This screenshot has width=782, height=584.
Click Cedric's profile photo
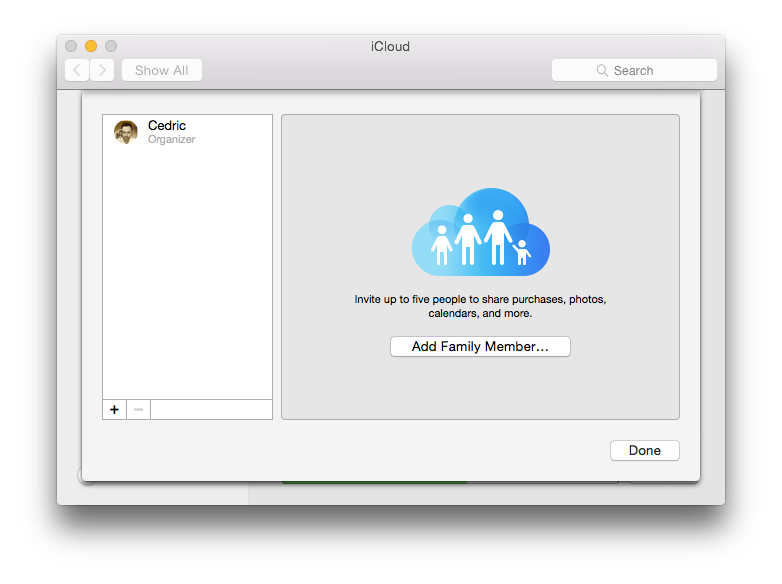click(x=126, y=132)
